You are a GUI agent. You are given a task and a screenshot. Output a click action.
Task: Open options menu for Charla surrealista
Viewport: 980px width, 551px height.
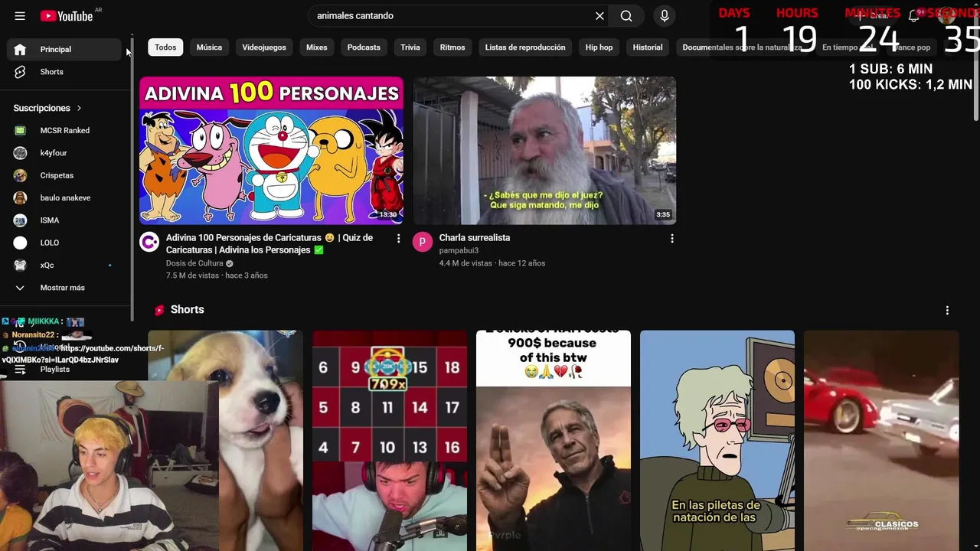[x=672, y=239]
